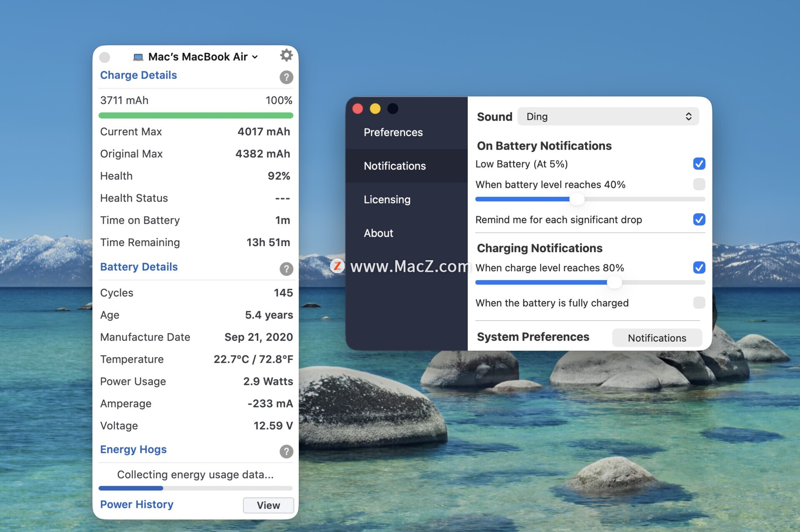Minimize preferences window with yellow button

tap(375, 109)
